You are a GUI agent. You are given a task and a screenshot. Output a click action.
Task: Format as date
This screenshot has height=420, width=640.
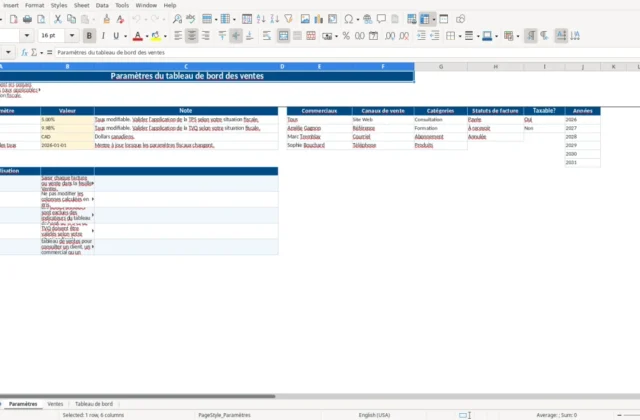(373, 36)
